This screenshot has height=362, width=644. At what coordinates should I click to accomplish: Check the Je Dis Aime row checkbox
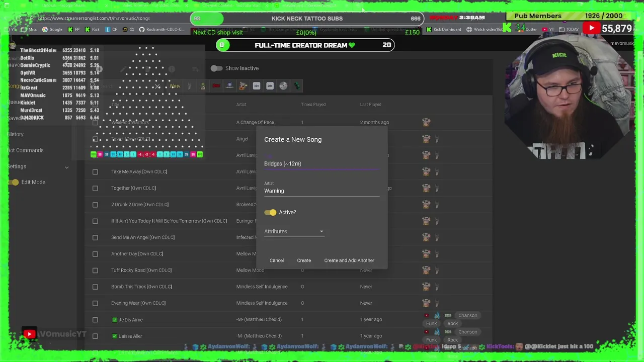95,320
